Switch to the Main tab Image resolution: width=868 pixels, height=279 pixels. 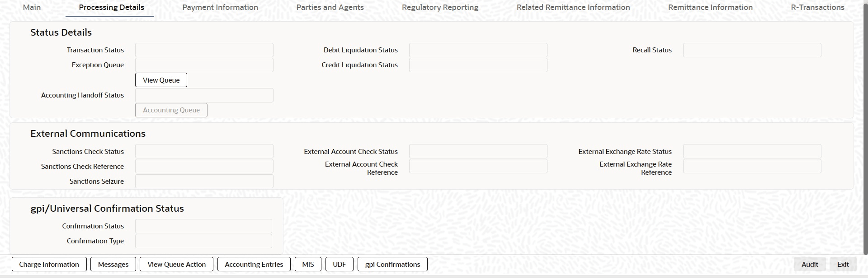coord(32,7)
